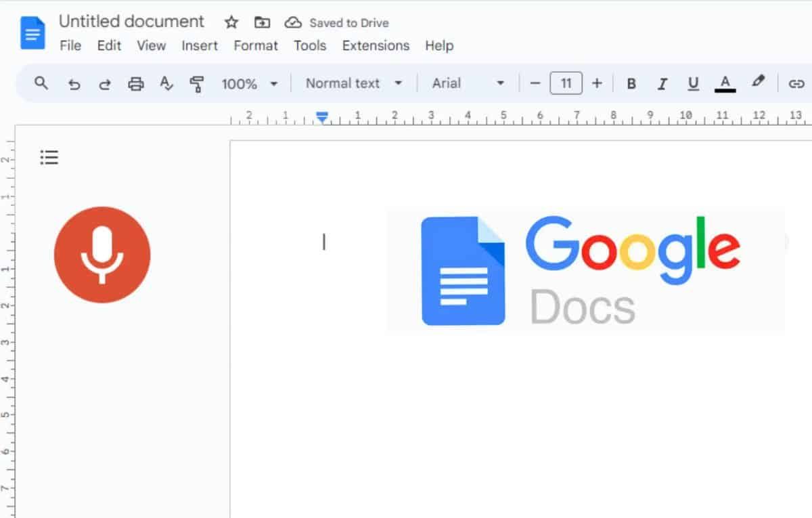The height and width of the screenshot is (518, 812).
Task: Select the paint format tool
Action: (x=197, y=84)
